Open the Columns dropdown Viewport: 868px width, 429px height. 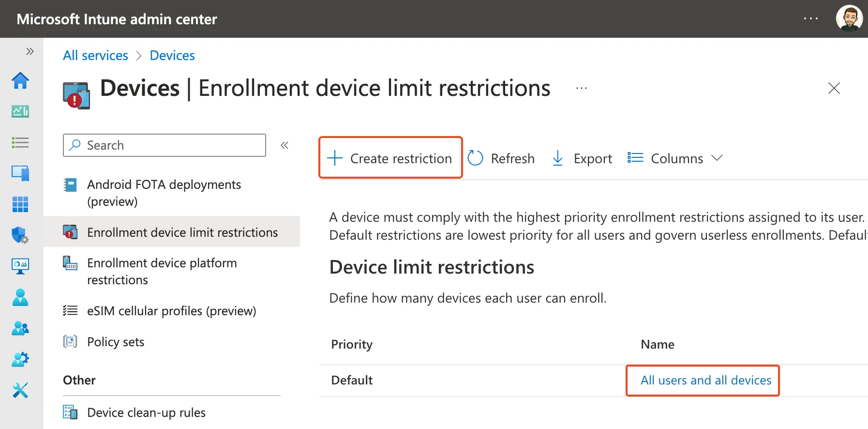pyautogui.click(x=675, y=158)
